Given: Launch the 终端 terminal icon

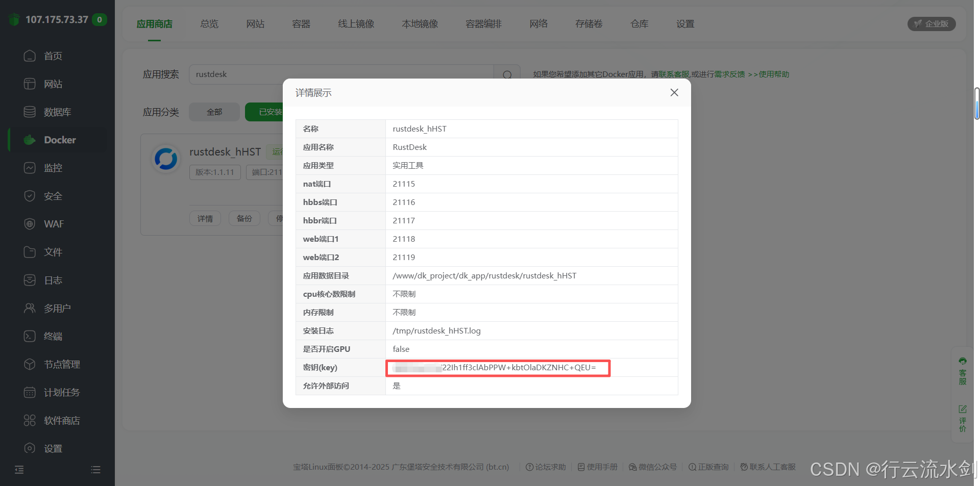Looking at the screenshot, I should pos(30,336).
